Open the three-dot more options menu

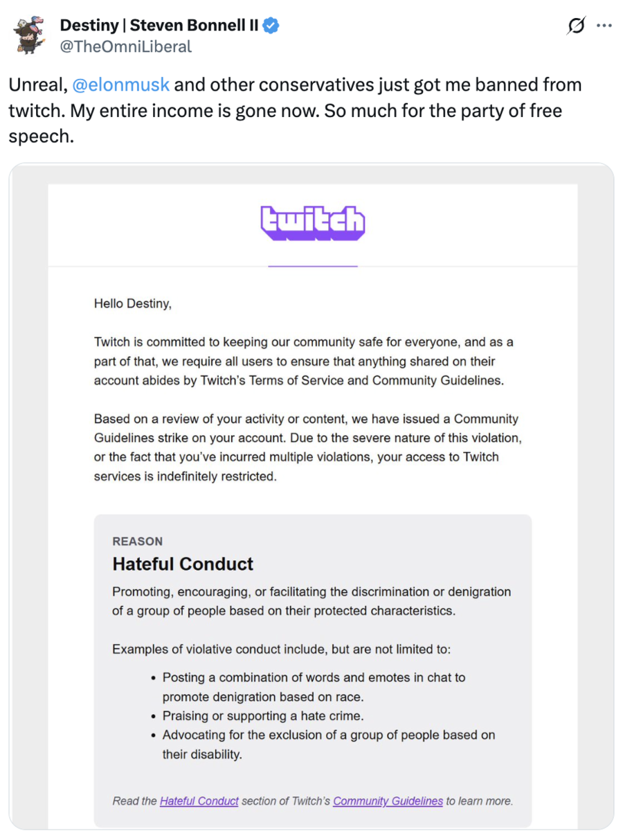[x=604, y=26]
